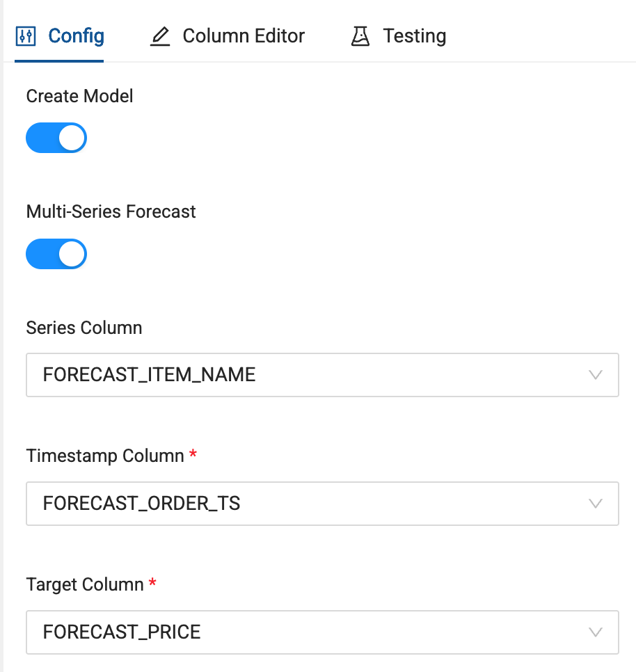Click the Multi-Series Forecast label
This screenshot has height=672, width=636.
click(x=111, y=211)
